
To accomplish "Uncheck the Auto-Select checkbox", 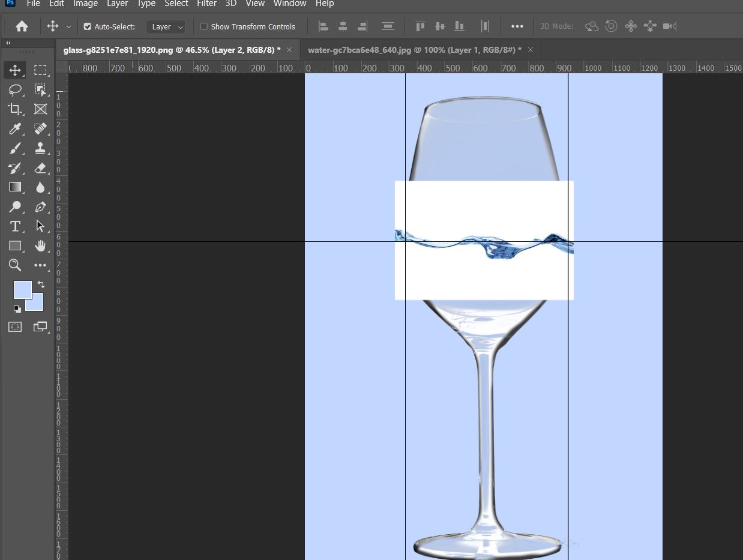I will (88, 26).
